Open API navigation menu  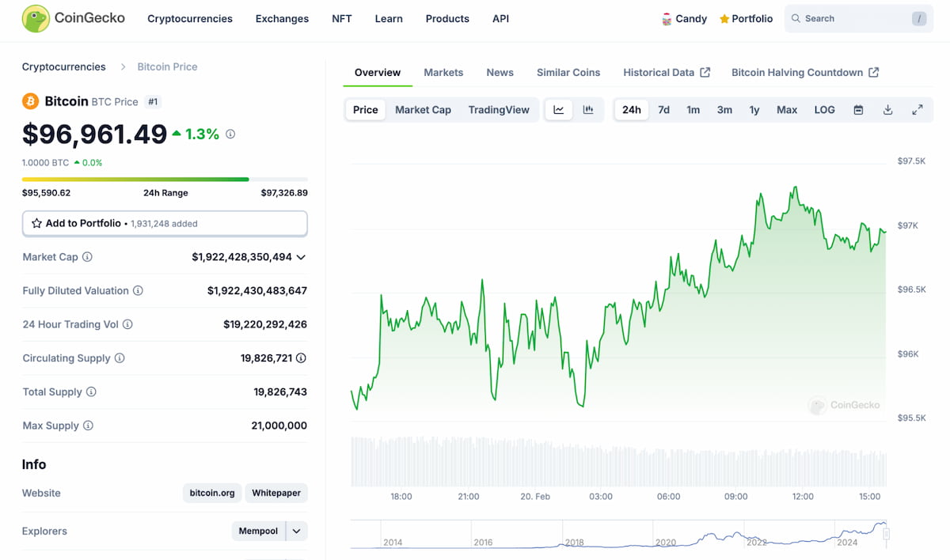501,19
